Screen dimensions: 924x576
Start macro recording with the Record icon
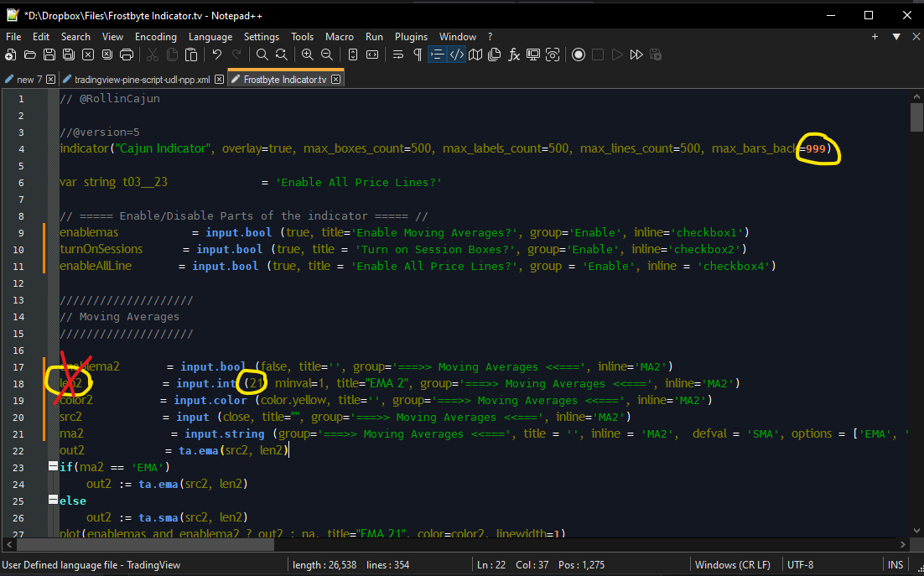click(x=579, y=54)
